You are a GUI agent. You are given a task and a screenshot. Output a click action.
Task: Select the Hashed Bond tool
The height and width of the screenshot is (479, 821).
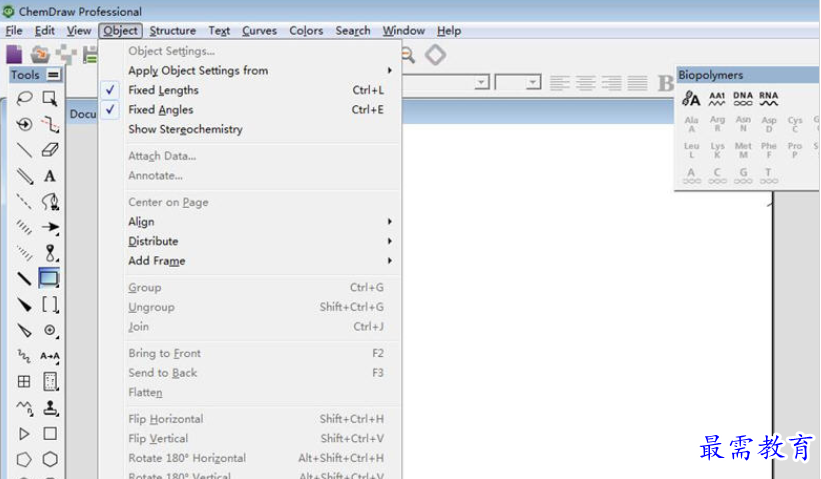coord(24,227)
